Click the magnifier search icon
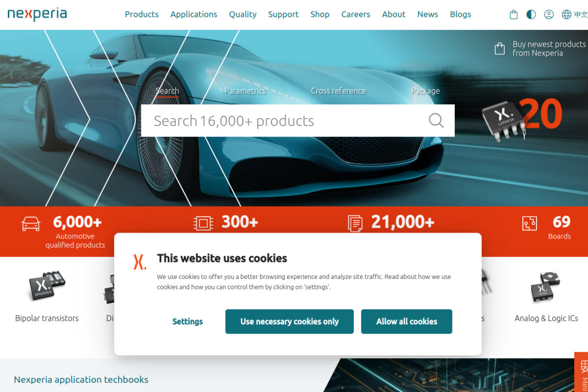The height and width of the screenshot is (392, 588). (436, 120)
